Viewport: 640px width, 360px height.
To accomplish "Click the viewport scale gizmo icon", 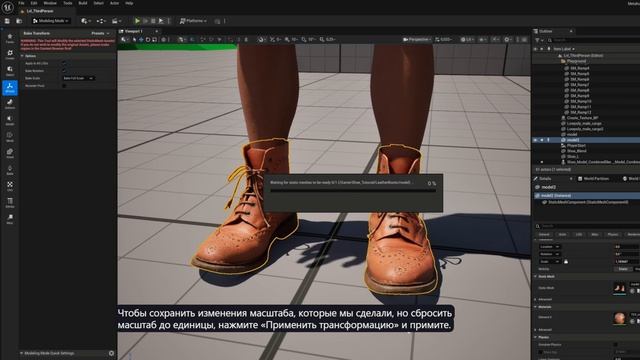I will click(x=154, y=40).
